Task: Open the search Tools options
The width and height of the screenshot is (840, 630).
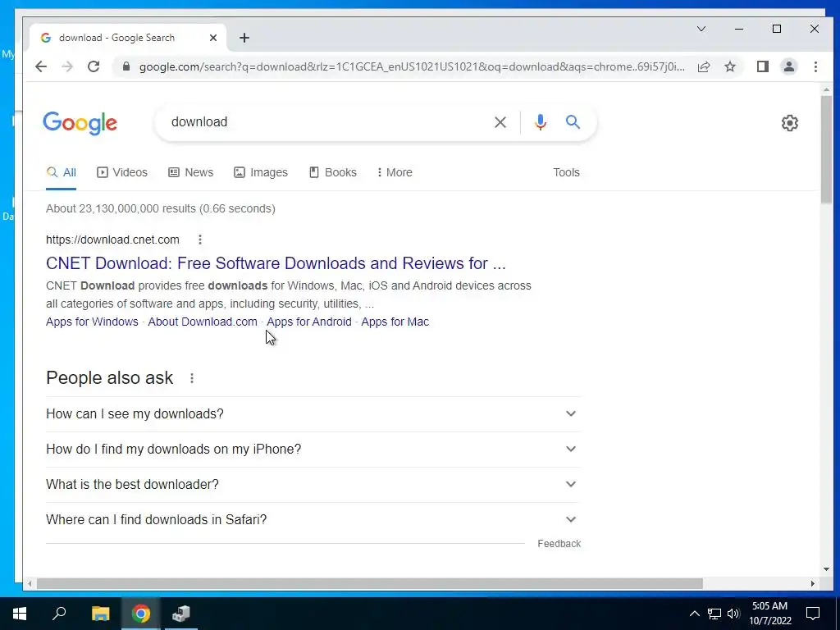Action: [566, 172]
